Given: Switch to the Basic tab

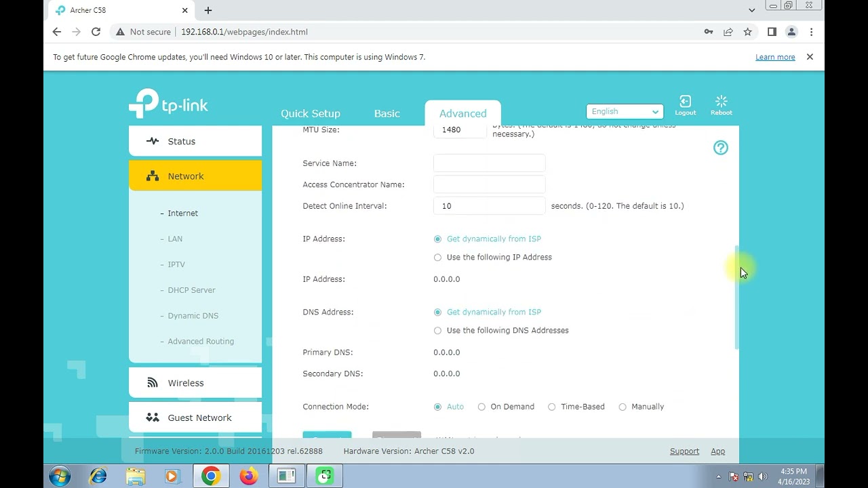Looking at the screenshot, I should [x=387, y=113].
